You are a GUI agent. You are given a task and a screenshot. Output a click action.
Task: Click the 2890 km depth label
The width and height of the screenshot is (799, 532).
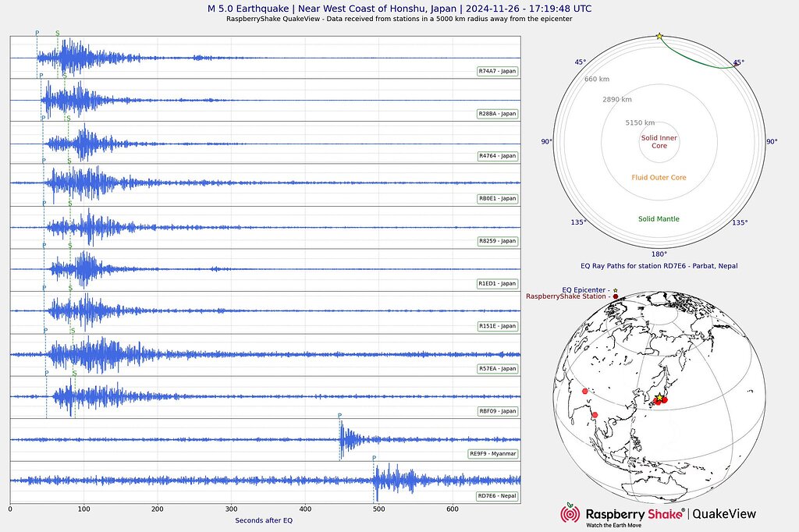pos(616,100)
